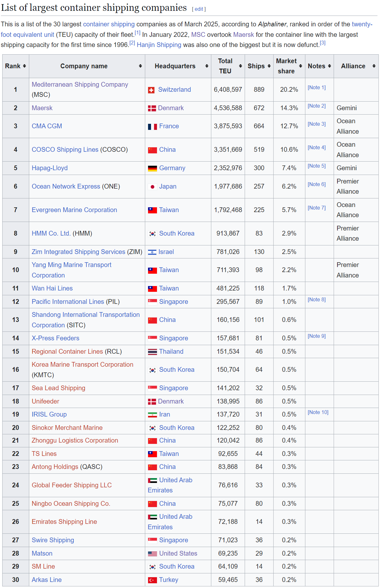Click Taiwan flag in Evergreen row
380x588 pixels.
coord(153,210)
